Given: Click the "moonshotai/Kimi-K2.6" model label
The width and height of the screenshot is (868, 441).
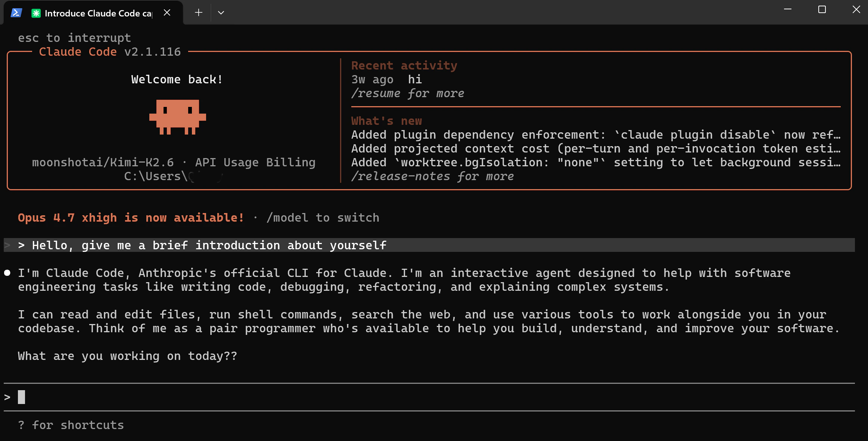Looking at the screenshot, I should (x=103, y=162).
